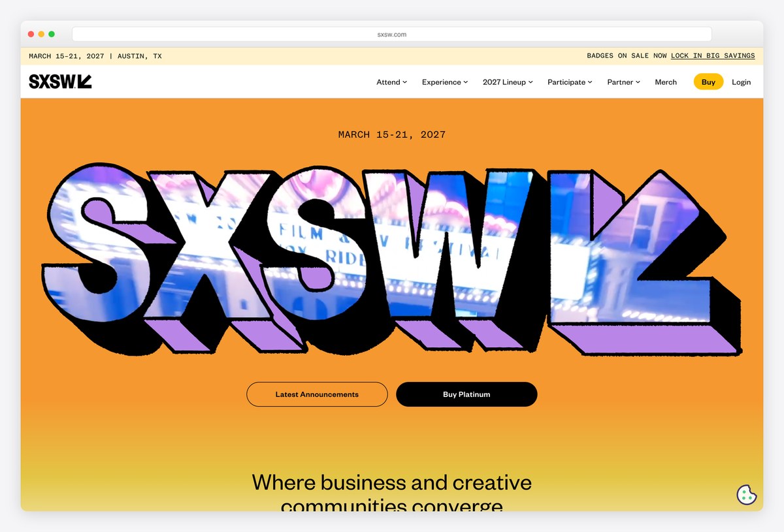Click the Where business and creative heading
784x532 pixels.
(392, 495)
